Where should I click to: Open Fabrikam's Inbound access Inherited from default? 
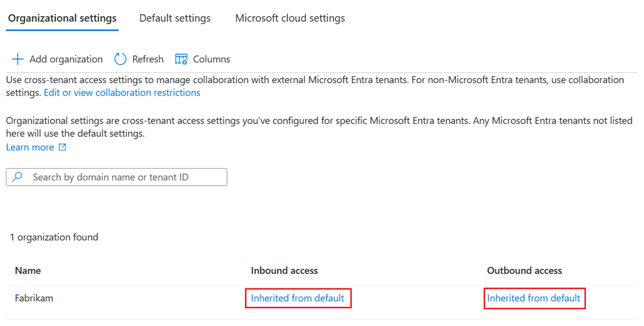click(297, 298)
